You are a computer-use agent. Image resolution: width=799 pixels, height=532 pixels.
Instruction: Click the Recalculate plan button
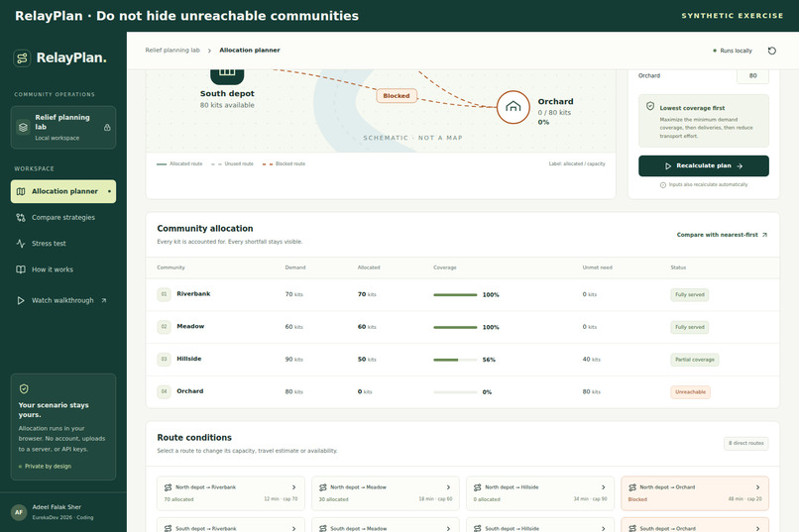coord(704,166)
